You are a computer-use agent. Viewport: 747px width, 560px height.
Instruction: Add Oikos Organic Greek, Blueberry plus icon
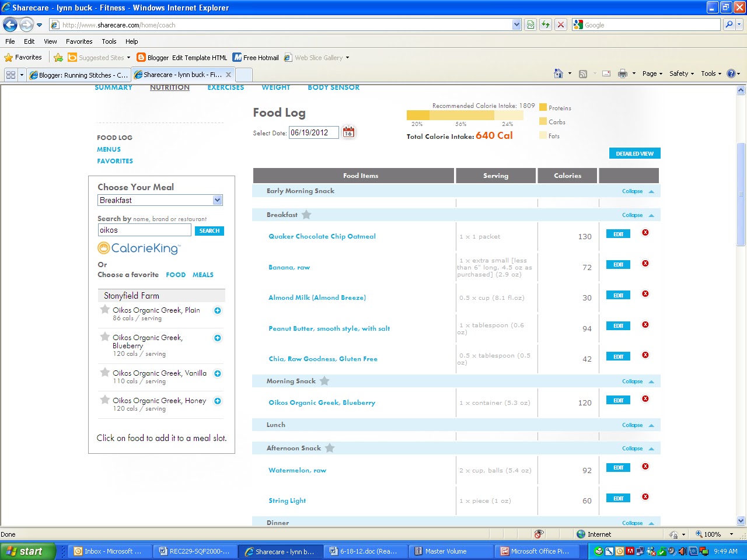point(218,338)
